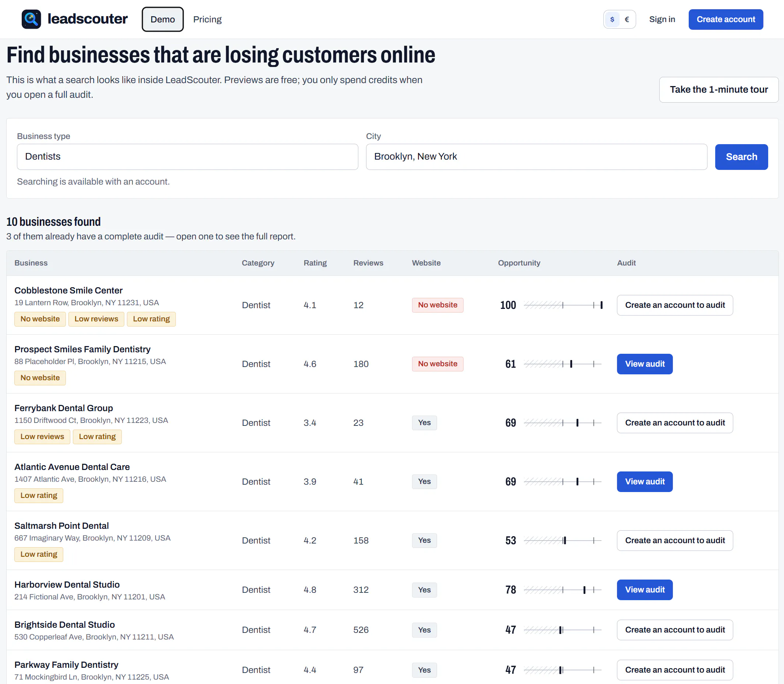
Task: Open the Demo tab
Action: click(163, 19)
